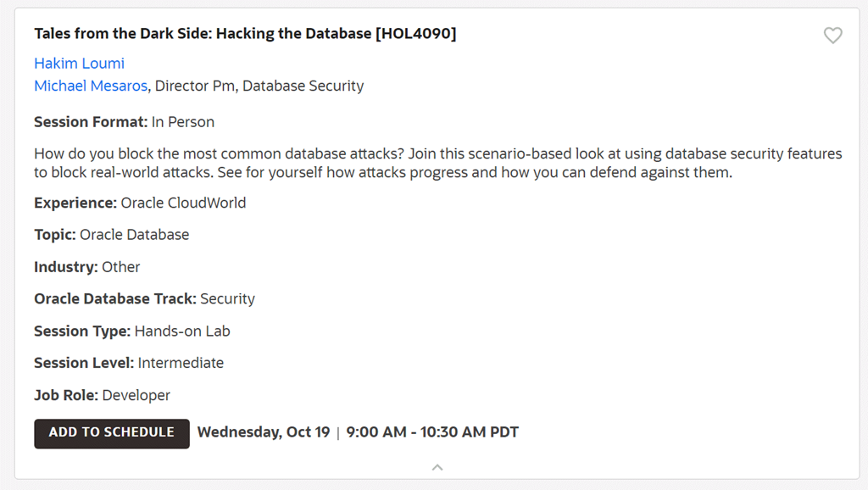The image size is (868, 490).
Task: Click the 'Industry: Other' line
Action: [x=86, y=267]
